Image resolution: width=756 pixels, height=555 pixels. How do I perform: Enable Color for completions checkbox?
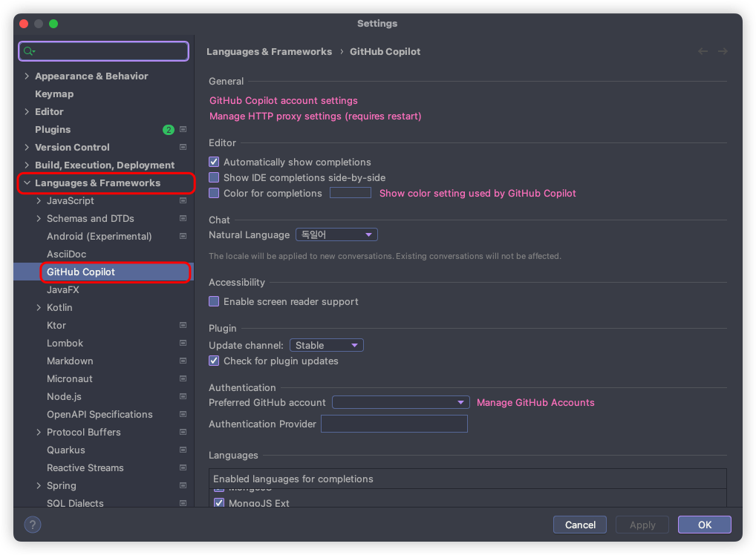point(214,193)
